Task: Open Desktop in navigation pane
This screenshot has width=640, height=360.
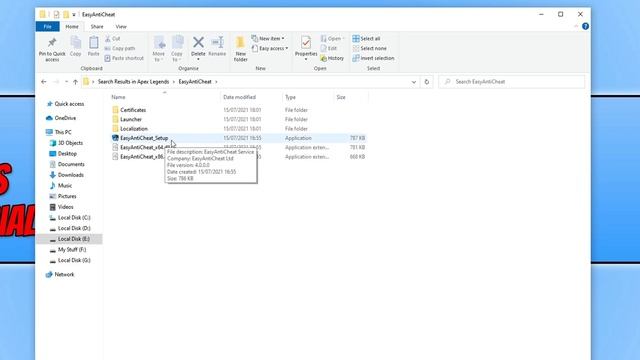Action: 63,153
